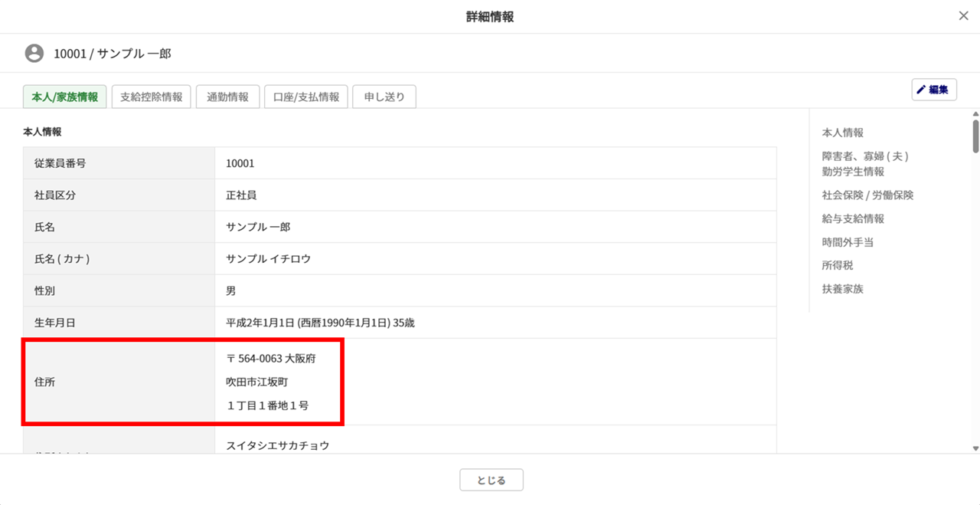Click the 1丁目1番地1号 address line
The height and width of the screenshot is (505, 980).
[267, 405]
